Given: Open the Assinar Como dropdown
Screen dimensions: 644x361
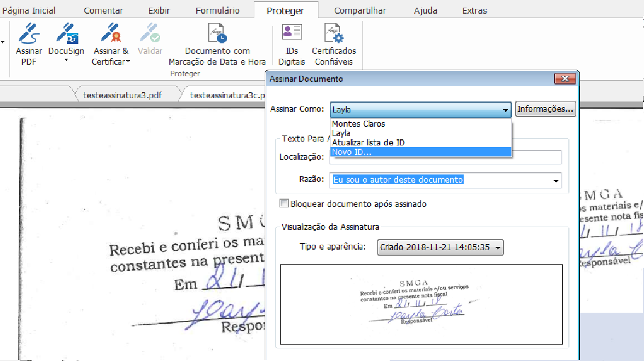Looking at the screenshot, I should 505,109.
